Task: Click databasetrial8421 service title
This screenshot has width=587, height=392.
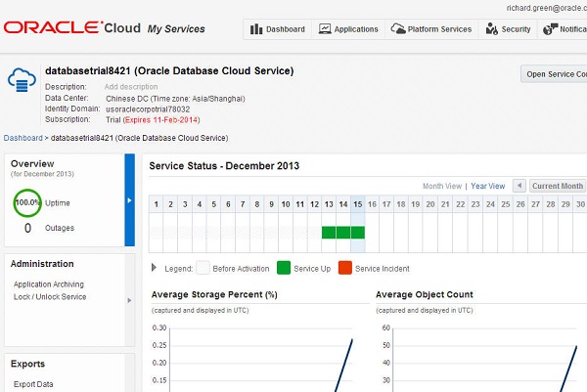Action: (x=169, y=70)
